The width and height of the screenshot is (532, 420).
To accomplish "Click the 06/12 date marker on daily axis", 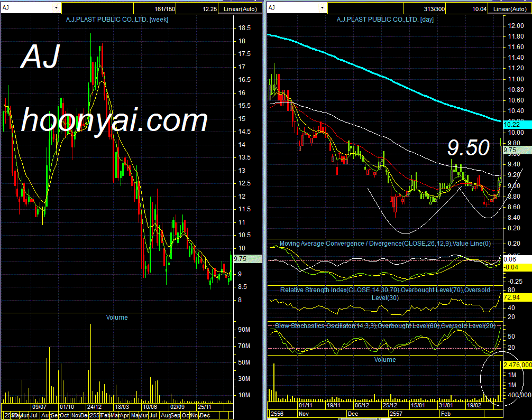I will [x=362, y=405].
